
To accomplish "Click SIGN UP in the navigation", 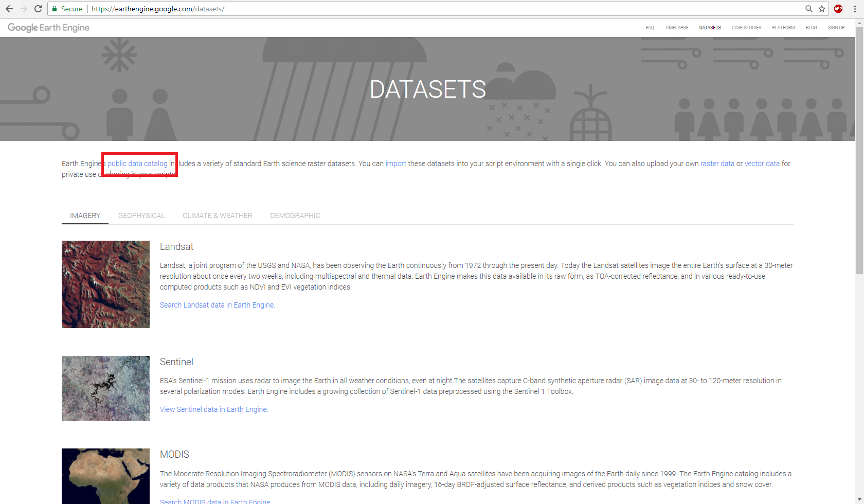I will (x=836, y=28).
